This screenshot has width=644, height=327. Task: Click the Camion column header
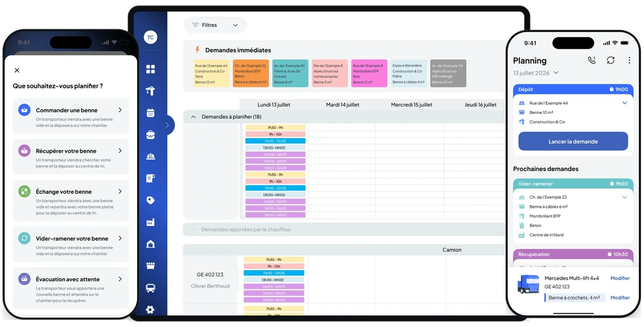coord(452,250)
